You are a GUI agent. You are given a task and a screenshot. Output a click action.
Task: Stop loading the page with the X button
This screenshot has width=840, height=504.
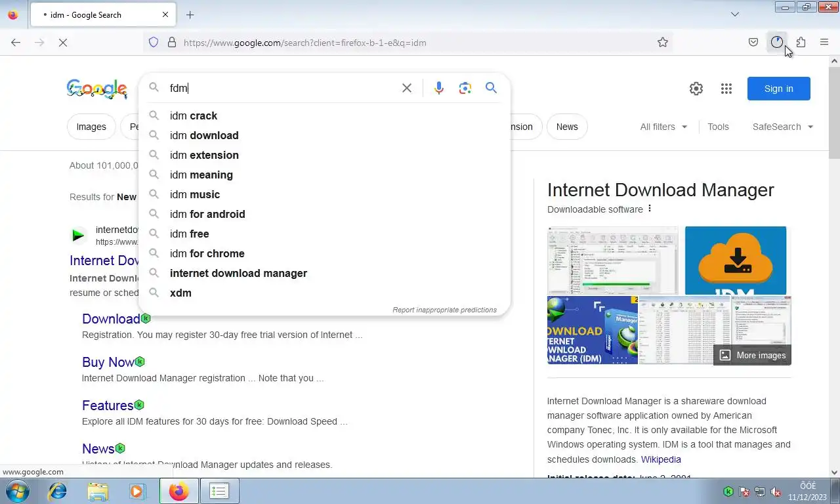63,43
